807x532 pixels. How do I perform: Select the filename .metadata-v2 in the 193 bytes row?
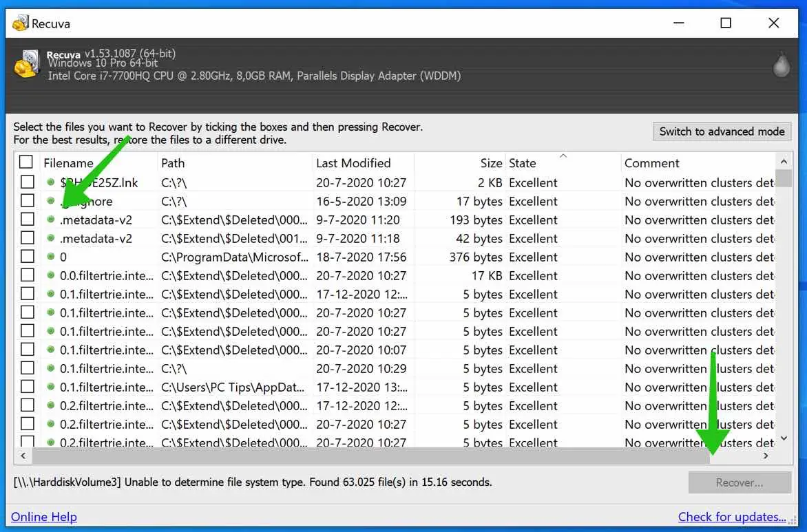96,220
